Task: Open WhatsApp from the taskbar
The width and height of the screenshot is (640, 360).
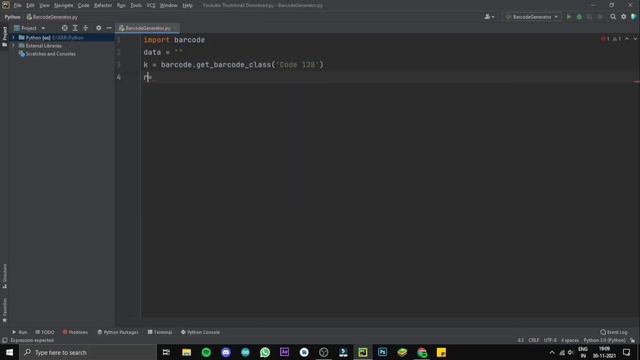Action: 265,352
